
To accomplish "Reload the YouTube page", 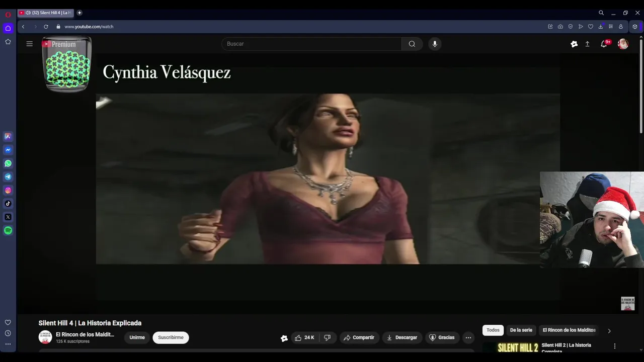I will point(46,27).
